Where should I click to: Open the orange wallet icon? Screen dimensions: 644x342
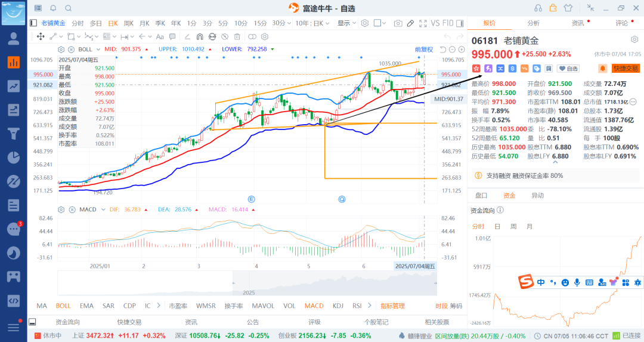[x=553, y=8]
